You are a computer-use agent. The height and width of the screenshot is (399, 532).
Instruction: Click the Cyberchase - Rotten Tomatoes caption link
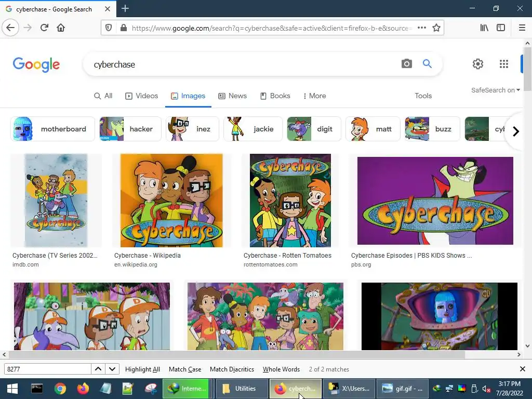click(x=287, y=256)
